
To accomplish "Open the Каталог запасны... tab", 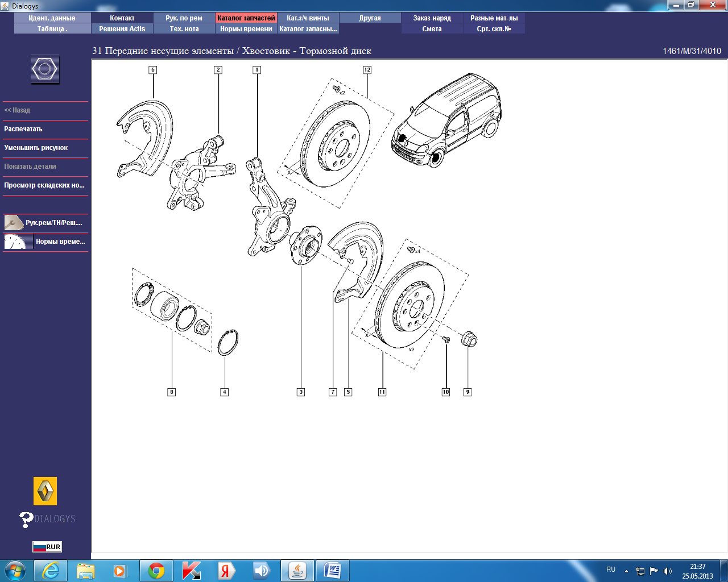I will (308, 29).
